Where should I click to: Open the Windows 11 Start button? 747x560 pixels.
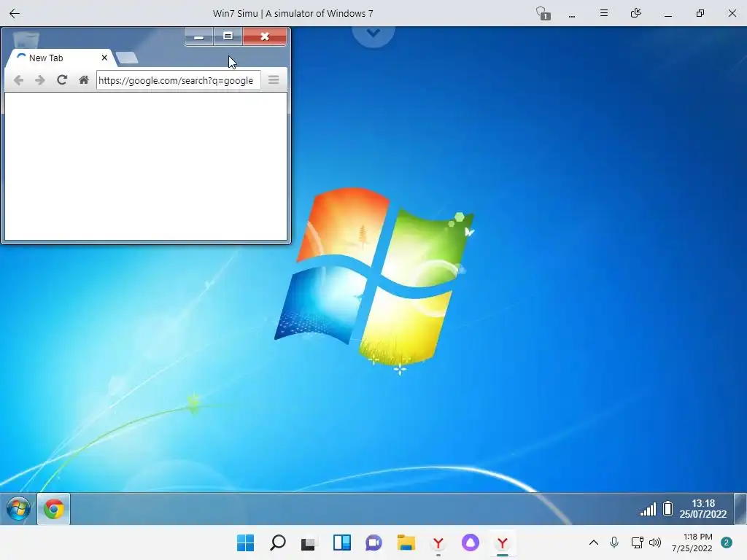tap(245, 542)
